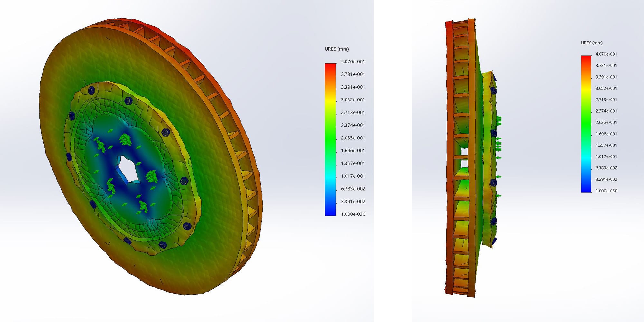Click 2.374e-001 value in left legend
The height and width of the screenshot is (322, 644).
click(x=353, y=125)
